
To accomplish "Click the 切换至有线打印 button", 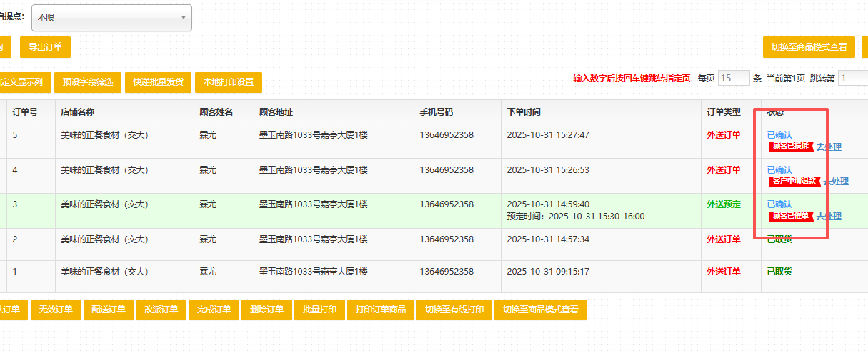I will pyautogui.click(x=454, y=310).
